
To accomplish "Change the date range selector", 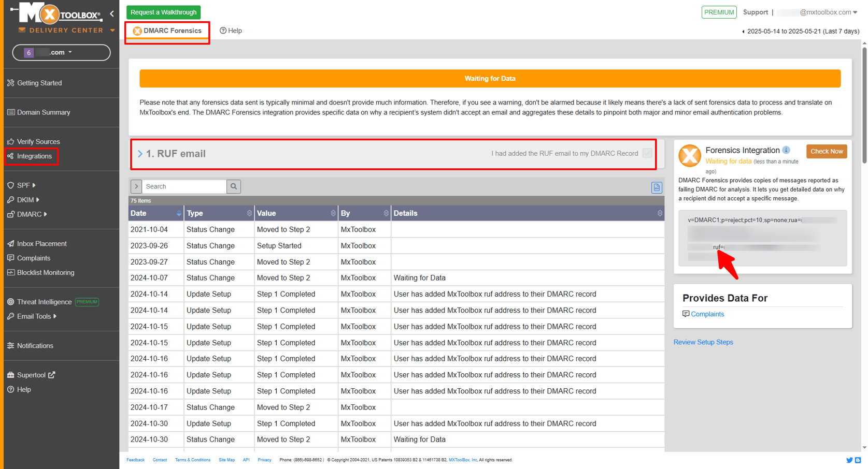I will tap(801, 31).
